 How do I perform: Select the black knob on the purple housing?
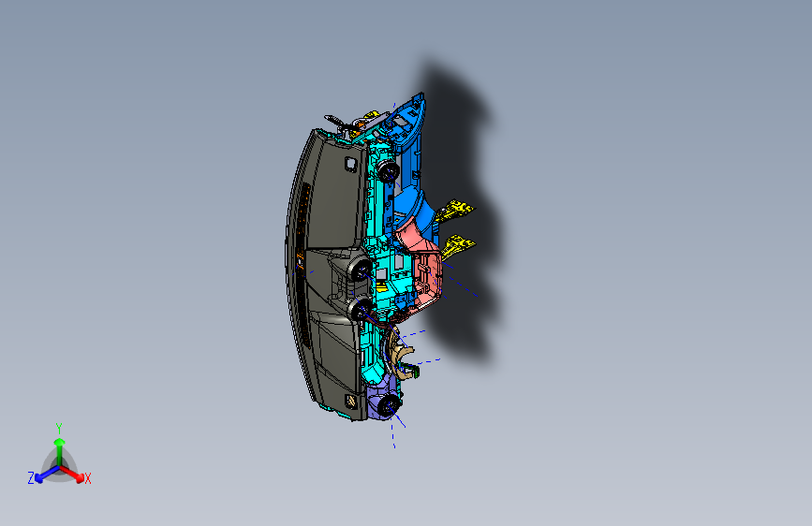pyautogui.click(x=389, y=405)
